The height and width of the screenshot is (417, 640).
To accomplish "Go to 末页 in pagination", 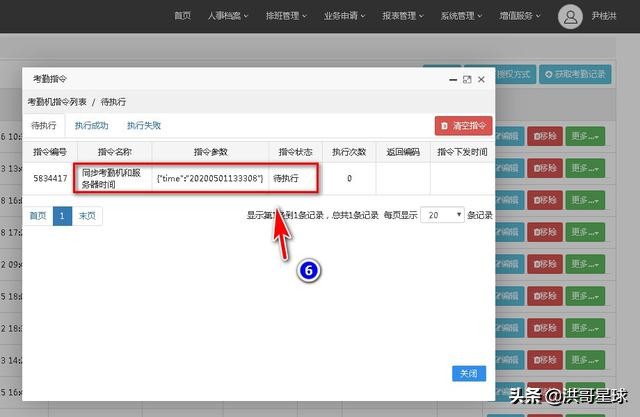I will pyautogui.click(x=87, y=215).
